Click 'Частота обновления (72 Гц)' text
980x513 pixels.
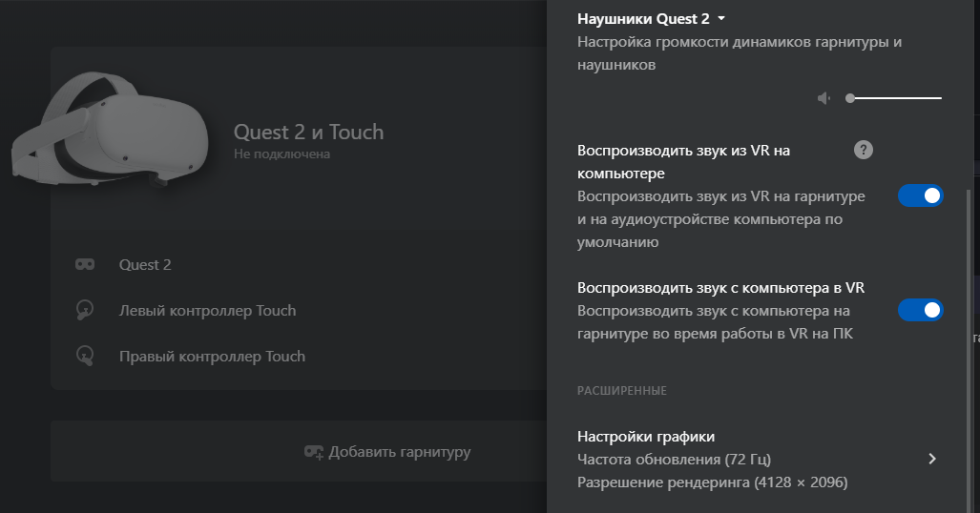tap(674, 460)
